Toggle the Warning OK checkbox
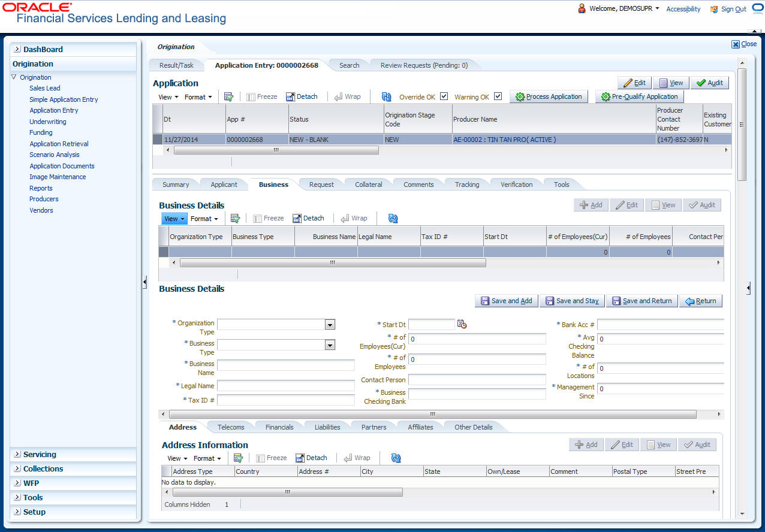This screenshot has height=532, width=765. tap(498, 96)
